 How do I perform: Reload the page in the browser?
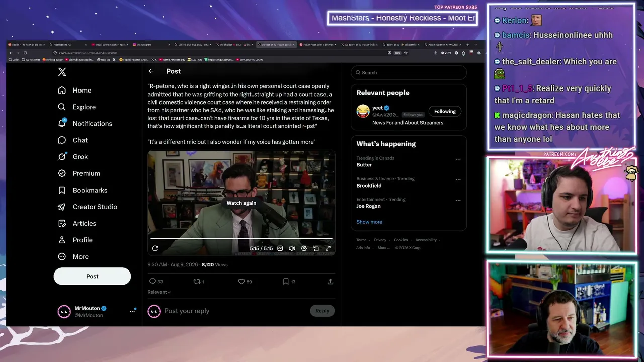(25, 53)
